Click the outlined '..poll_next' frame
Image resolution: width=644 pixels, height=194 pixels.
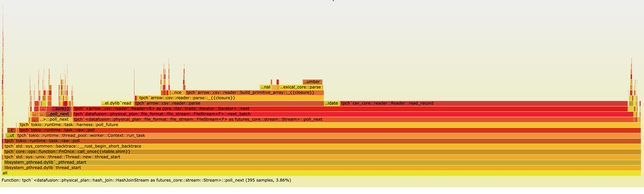(59, 114)
